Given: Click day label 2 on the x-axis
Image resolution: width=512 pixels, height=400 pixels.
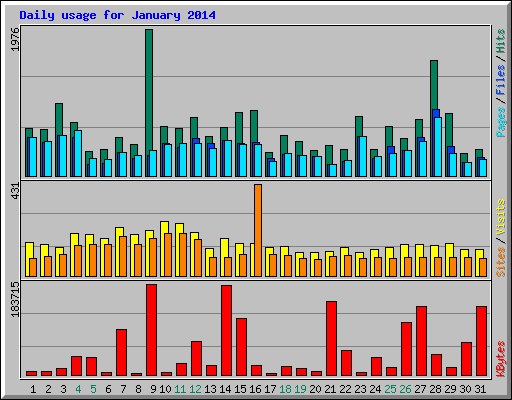Looking at the screenshot, I should (48, 389).
